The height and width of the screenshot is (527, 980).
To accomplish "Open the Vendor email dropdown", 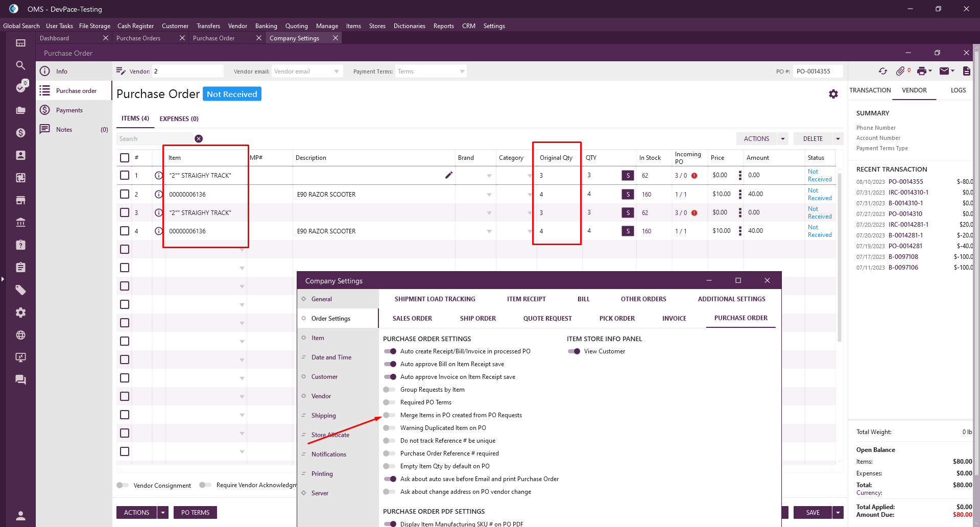I will point(337,71).
